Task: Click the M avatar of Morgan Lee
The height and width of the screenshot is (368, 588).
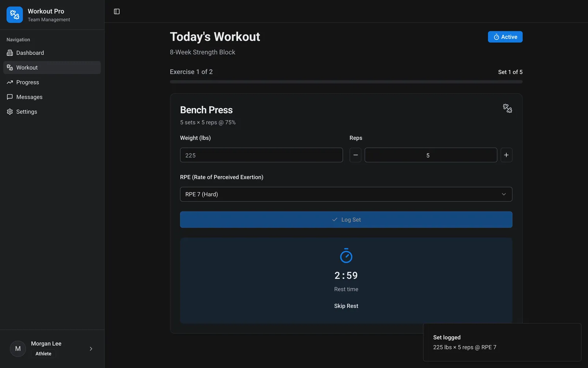Action: pos(18,348)
